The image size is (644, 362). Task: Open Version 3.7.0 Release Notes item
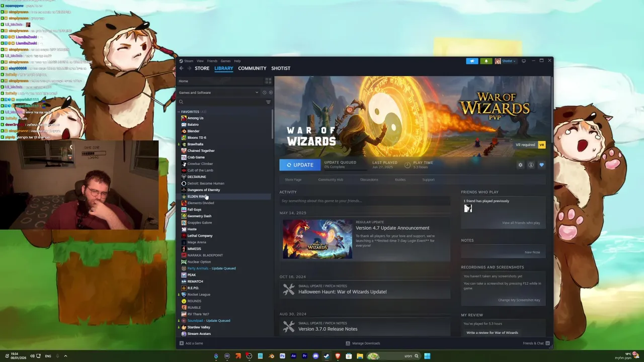click(365, 326)
